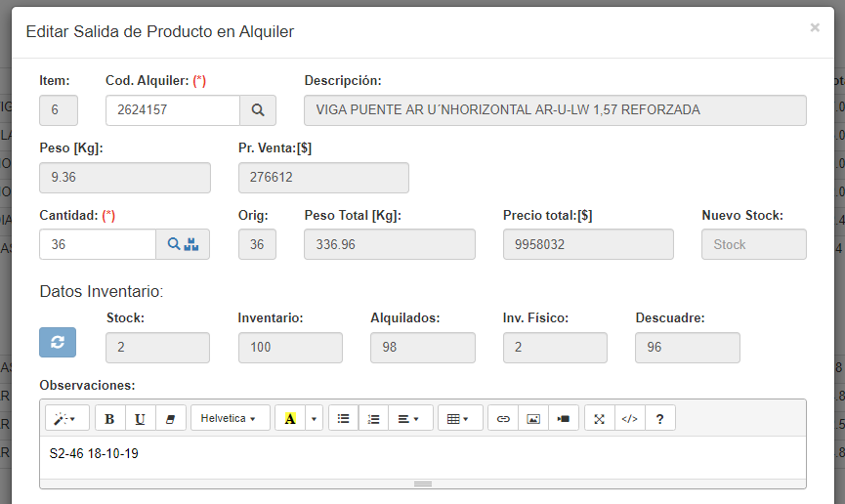The height and width of the screenshot is (504, 845).
Task: Switch to code view in the editor
Action: coord(630,418)
